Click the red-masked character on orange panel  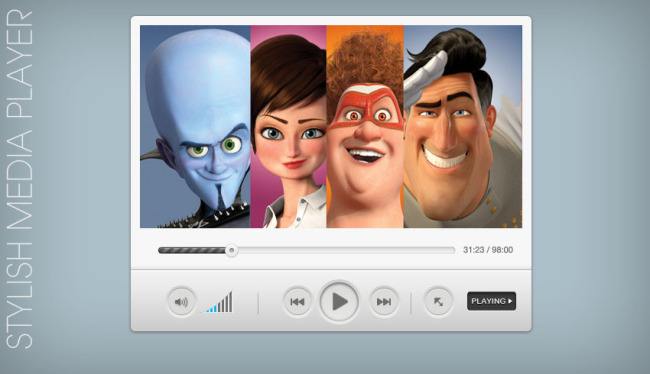(x=365, y=126)
